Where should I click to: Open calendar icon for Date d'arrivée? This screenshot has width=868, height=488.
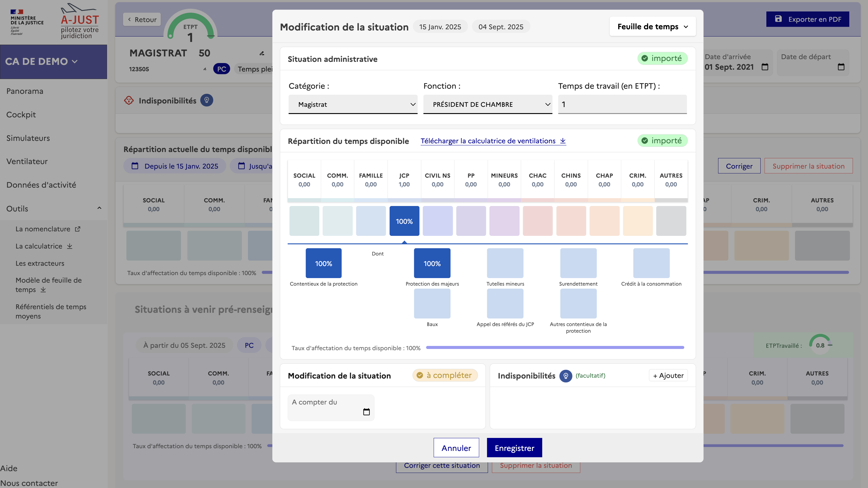coord(765,67)
